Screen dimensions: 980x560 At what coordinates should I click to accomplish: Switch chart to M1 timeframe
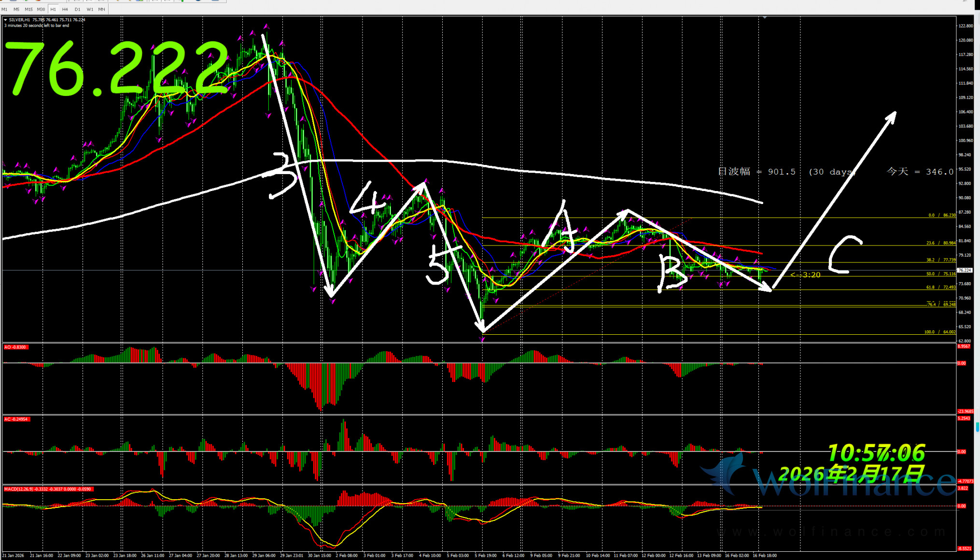pos(4,9)
